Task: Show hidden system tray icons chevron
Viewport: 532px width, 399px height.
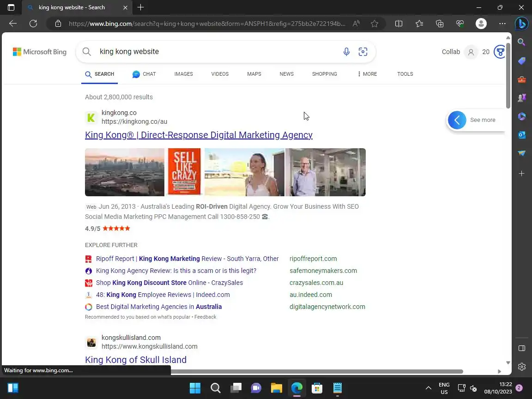Action: [429, 388]
